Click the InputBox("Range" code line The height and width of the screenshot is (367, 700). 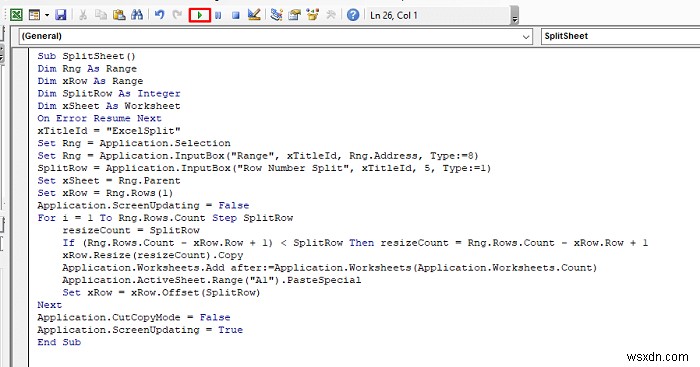(258, 156)
